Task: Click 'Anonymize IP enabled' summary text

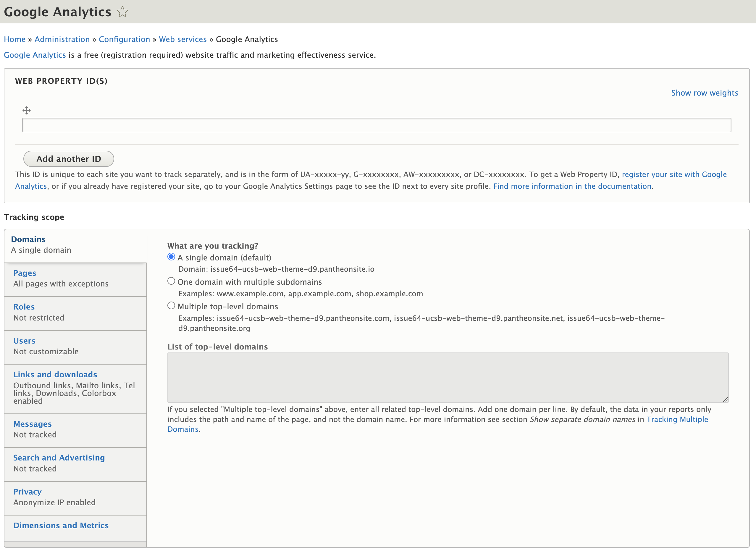Action: pos(54,502)
